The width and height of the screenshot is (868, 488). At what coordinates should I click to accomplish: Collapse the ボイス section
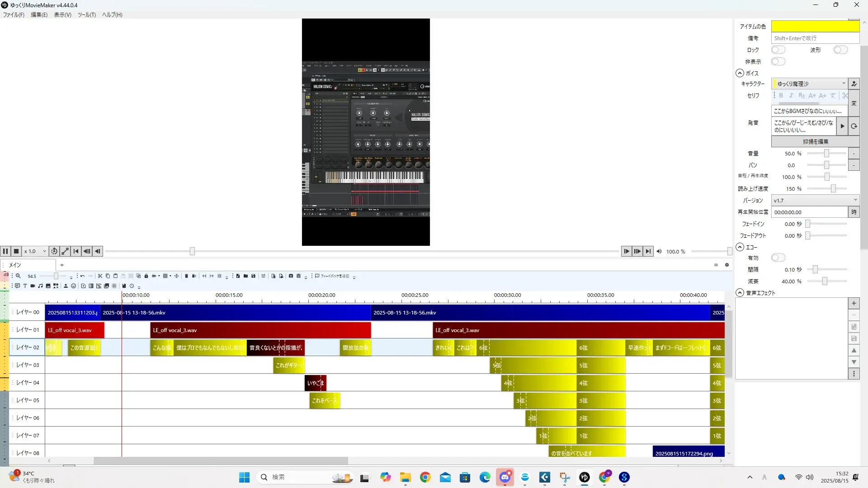coord(740,73)
